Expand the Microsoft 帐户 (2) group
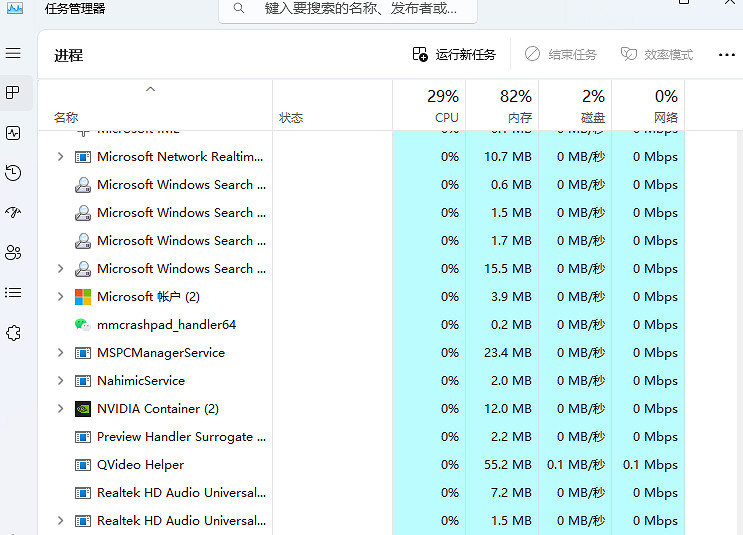The height and width of the screenshot is (535, 743). pyautogui.click(x=60, y=297)
